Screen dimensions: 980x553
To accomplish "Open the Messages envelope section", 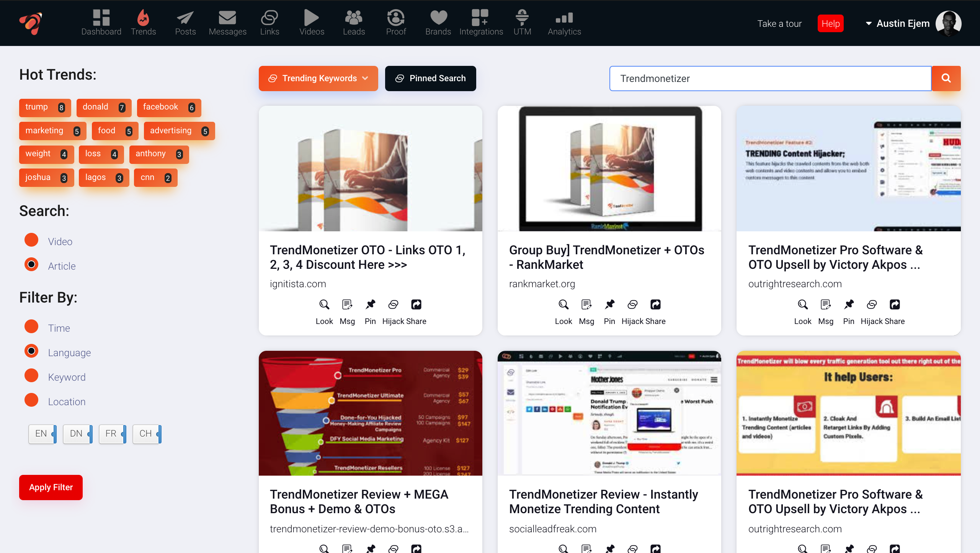I will (x=227, y=23).
